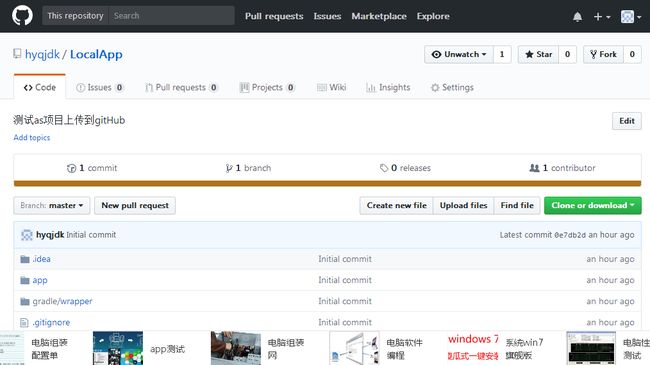The image size is (650, 365).
Task: Focus the Search input field
Action: point(171,16)
